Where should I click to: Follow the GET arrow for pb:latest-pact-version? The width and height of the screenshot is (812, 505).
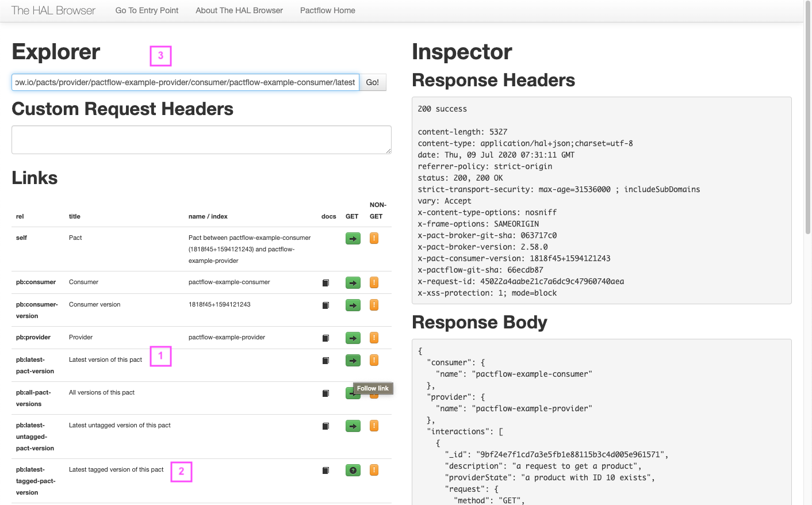point(353,360)
